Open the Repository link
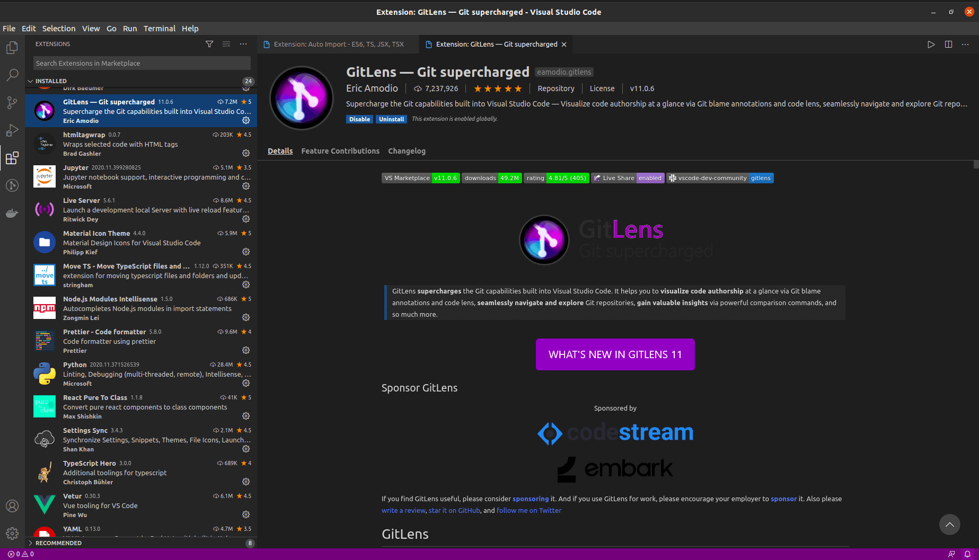The width and height of the screenshot is (979, 560). pyautogui.click(x=555, y=88)
